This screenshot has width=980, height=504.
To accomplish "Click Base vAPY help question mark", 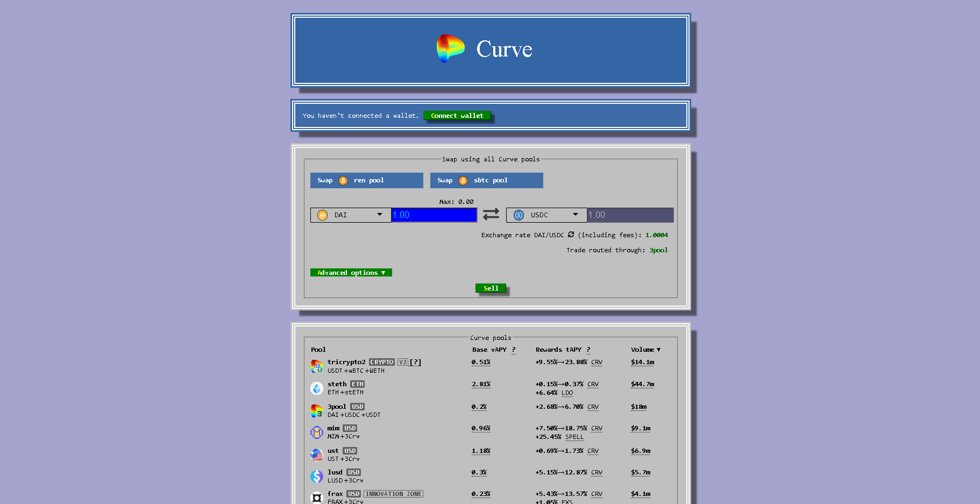I will pos(514,350).
